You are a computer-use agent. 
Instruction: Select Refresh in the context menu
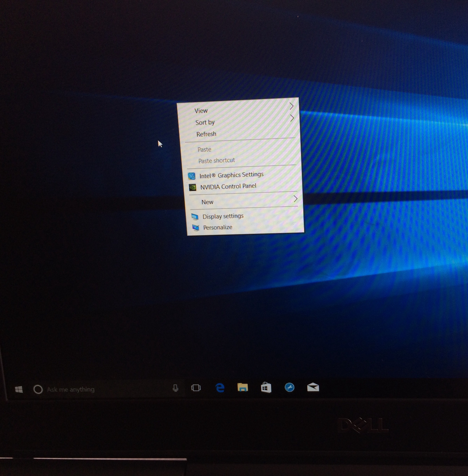click(x=206, y=134)
